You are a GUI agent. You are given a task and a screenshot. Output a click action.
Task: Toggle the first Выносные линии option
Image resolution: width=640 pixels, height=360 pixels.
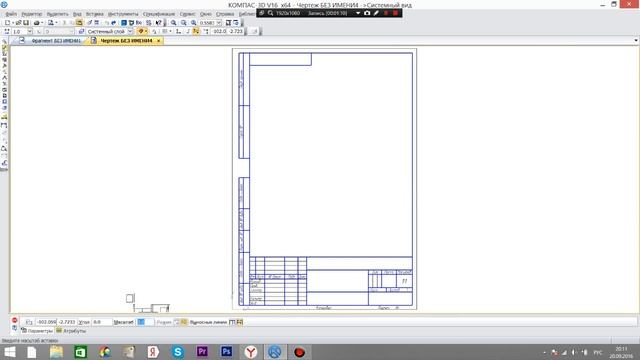232,322
